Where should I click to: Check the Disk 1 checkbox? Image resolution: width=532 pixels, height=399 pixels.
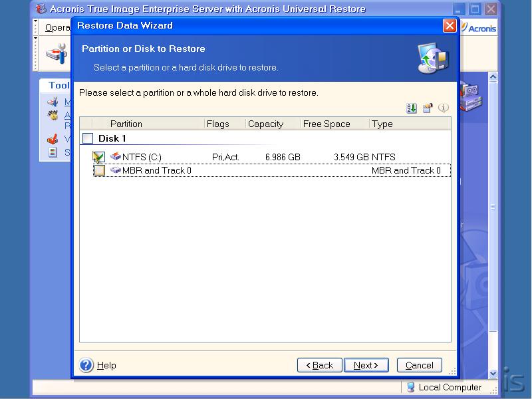[88, 138]
